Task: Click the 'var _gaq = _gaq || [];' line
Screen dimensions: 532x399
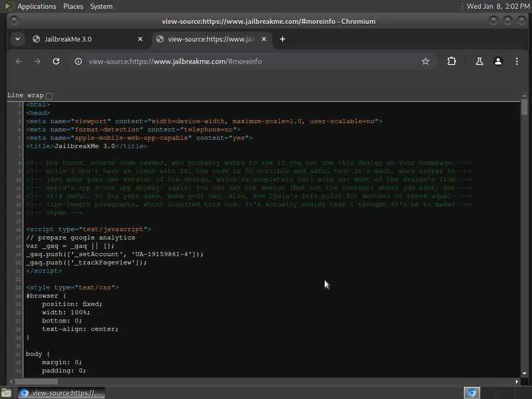Action: 70,246
